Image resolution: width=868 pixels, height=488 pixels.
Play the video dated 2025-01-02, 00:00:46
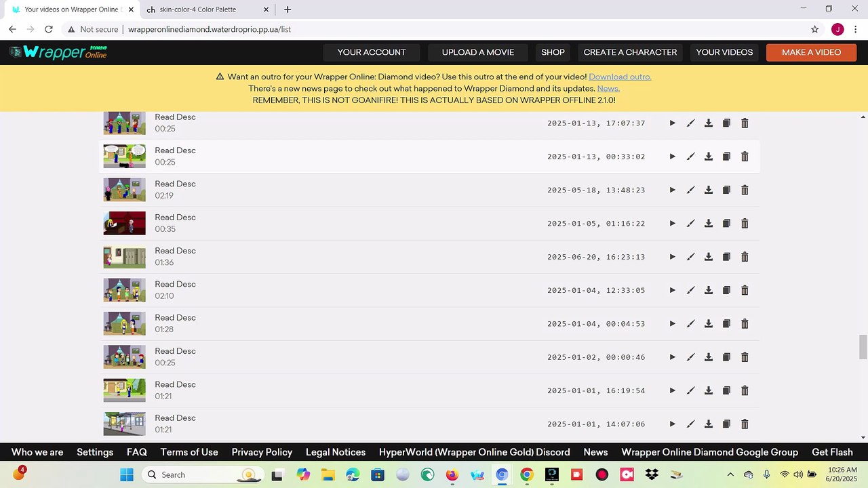coord(672,357)
